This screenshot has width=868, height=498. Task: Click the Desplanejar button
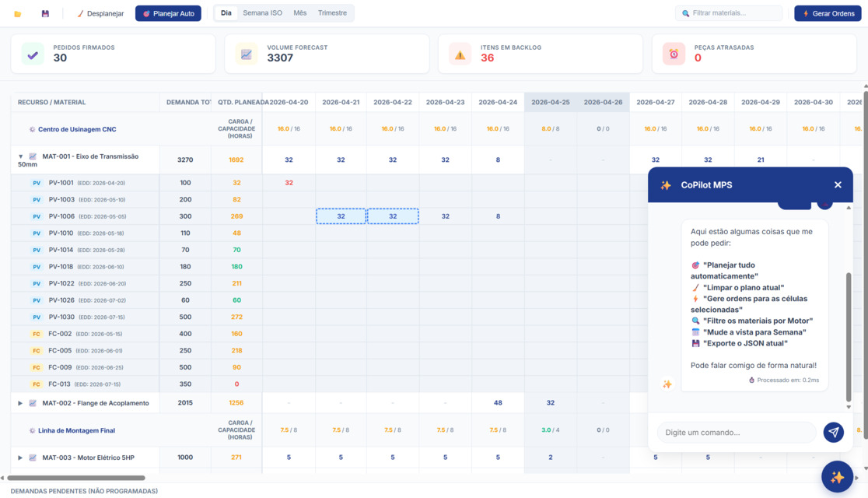tap(100, 13)
